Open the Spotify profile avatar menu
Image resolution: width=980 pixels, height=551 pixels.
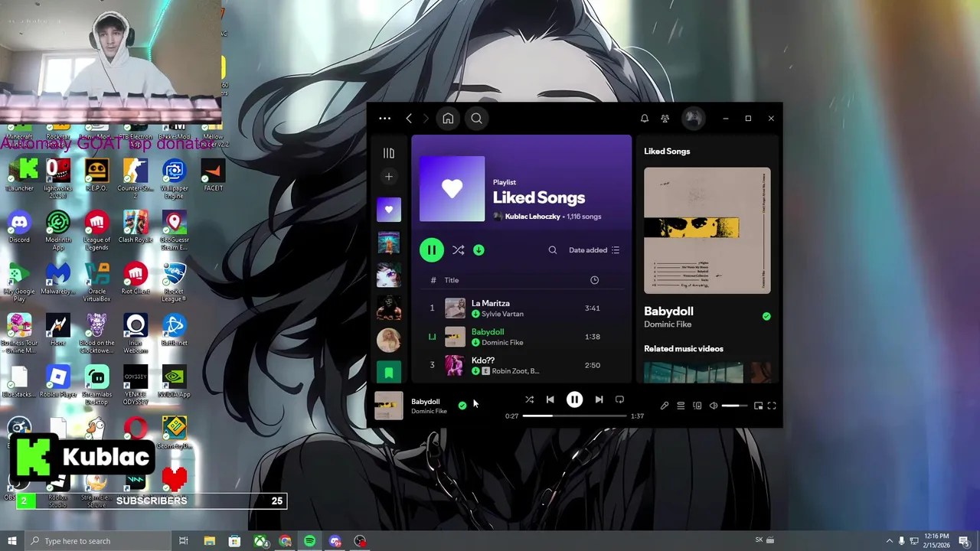pyautogui.click(x=693, y=118)
